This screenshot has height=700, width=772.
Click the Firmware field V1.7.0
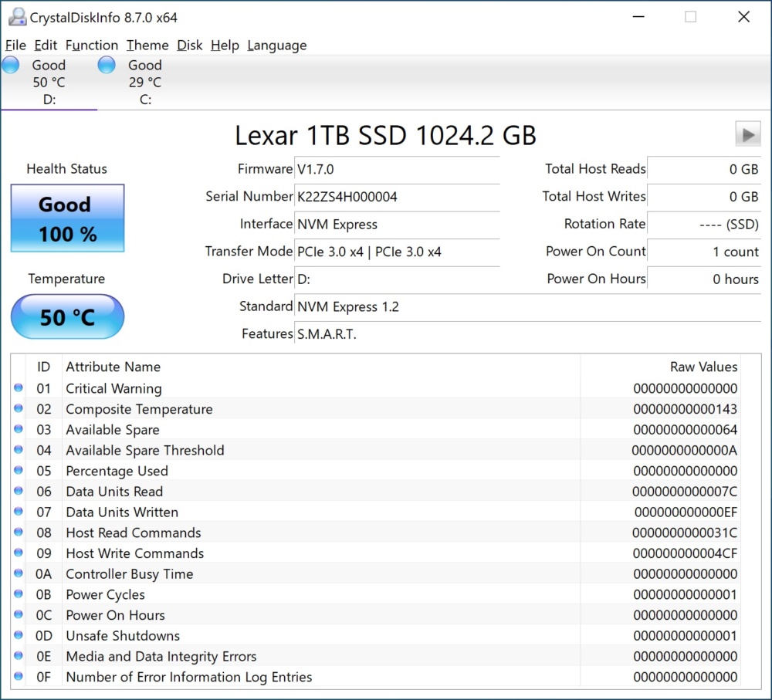(x=397, y=169)
